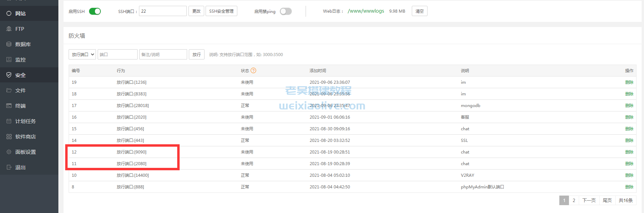Delete the V2RAY port 14400 rule
Image resolution: width=644 pixels, height=213 pixels.
pyautogui.click(x=629, y=175)
